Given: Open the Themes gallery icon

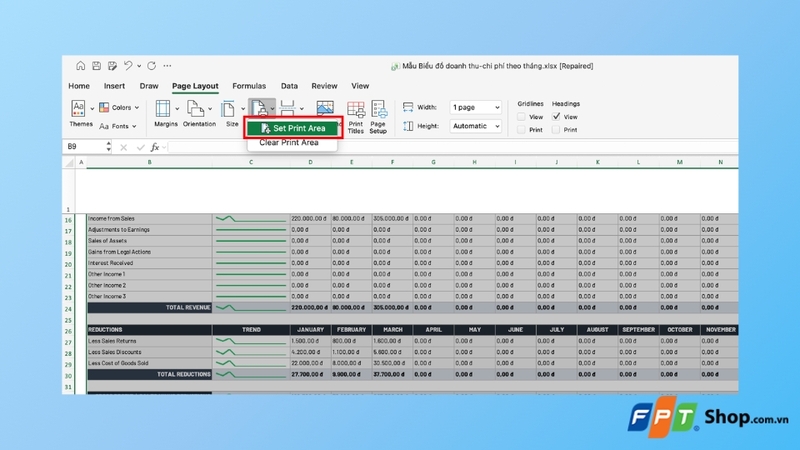Looking at the screenshot, I should pos(78,109).
